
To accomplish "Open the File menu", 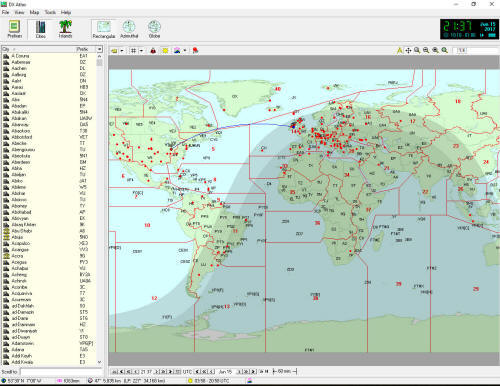I will coord(5,12).
